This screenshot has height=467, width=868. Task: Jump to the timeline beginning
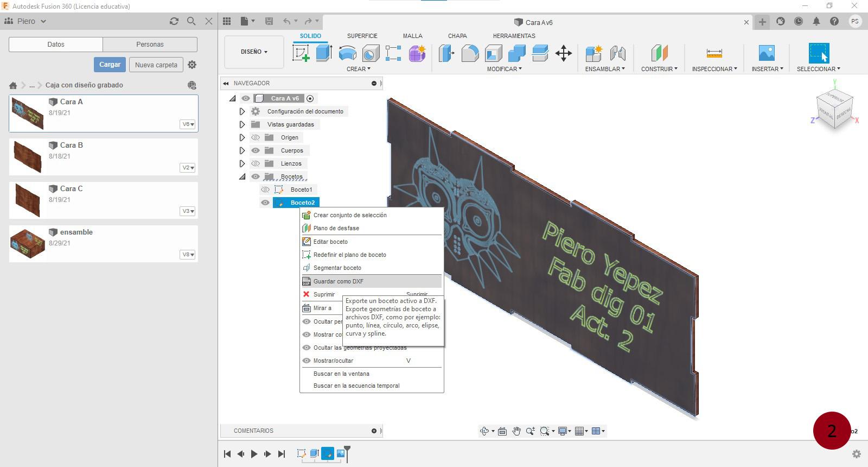tap(227, 454)
